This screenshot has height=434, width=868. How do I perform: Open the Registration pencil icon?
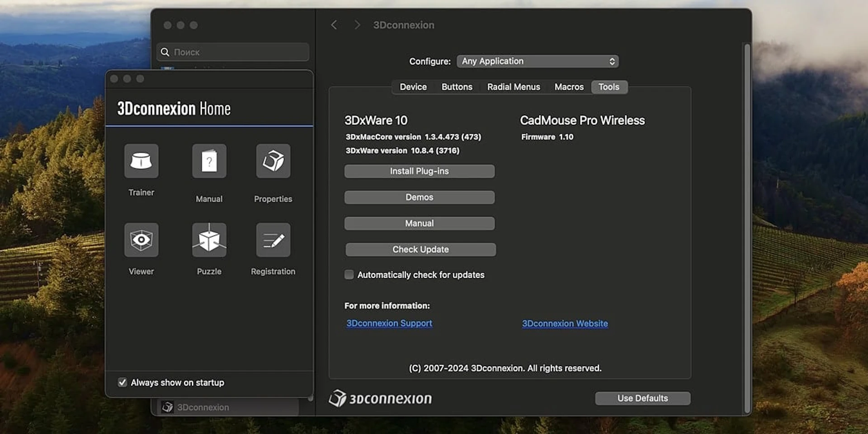(x=273, y=240)
